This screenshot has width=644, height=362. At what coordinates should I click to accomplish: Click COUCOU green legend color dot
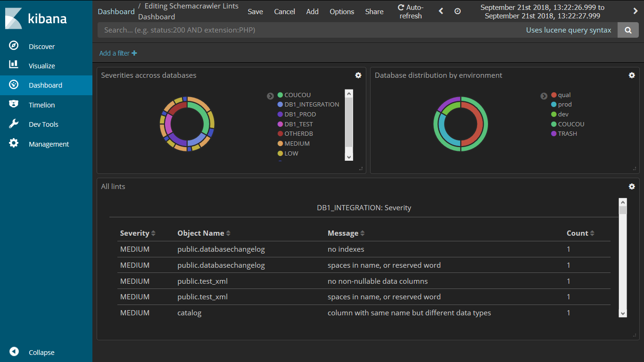280,95
